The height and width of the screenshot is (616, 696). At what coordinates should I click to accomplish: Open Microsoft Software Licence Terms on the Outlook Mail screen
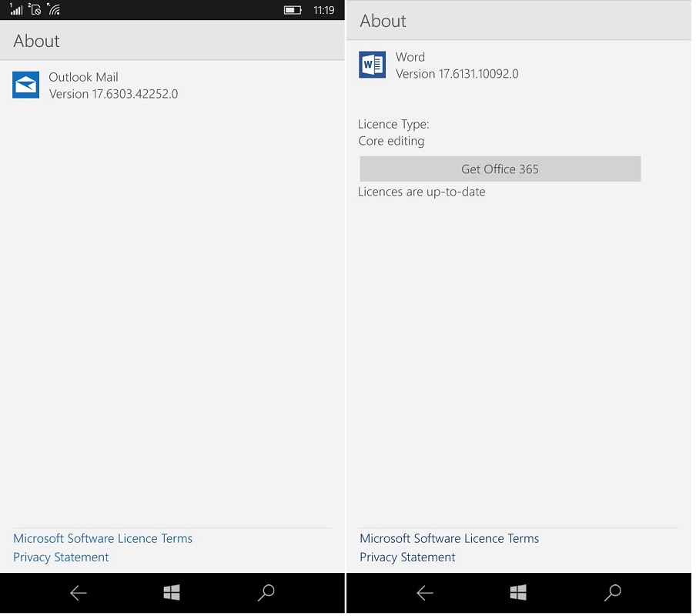[102, 539]
